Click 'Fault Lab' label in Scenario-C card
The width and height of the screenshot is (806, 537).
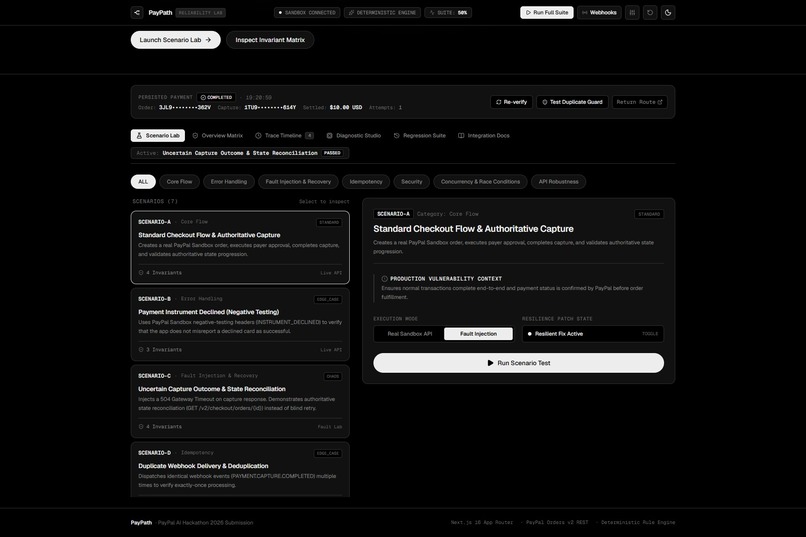point(329,427)
